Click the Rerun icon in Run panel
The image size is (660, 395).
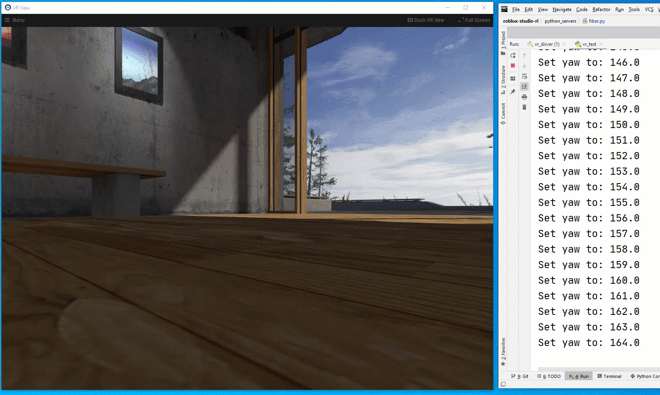[513, 55]
